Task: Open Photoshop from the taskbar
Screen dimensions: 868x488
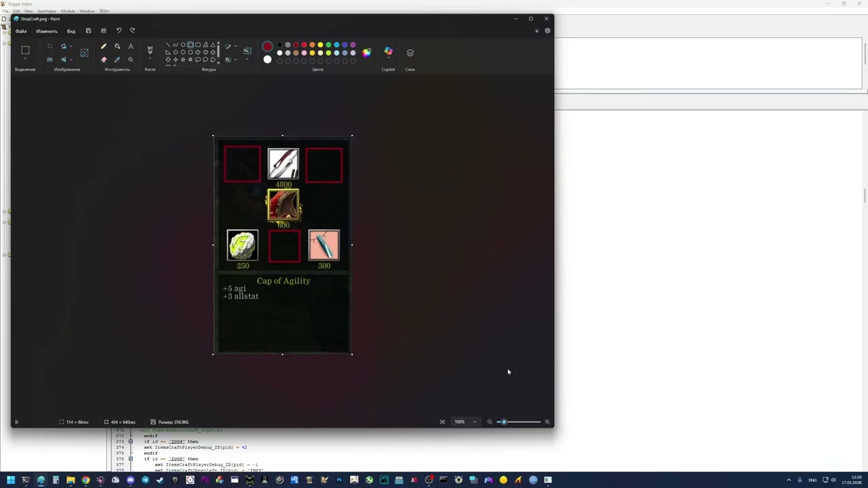Action: [x=339, y=480]
